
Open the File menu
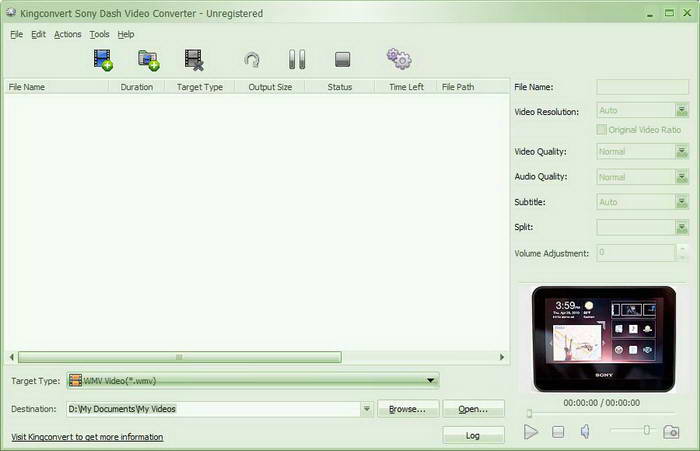click(x=17, y=34)
